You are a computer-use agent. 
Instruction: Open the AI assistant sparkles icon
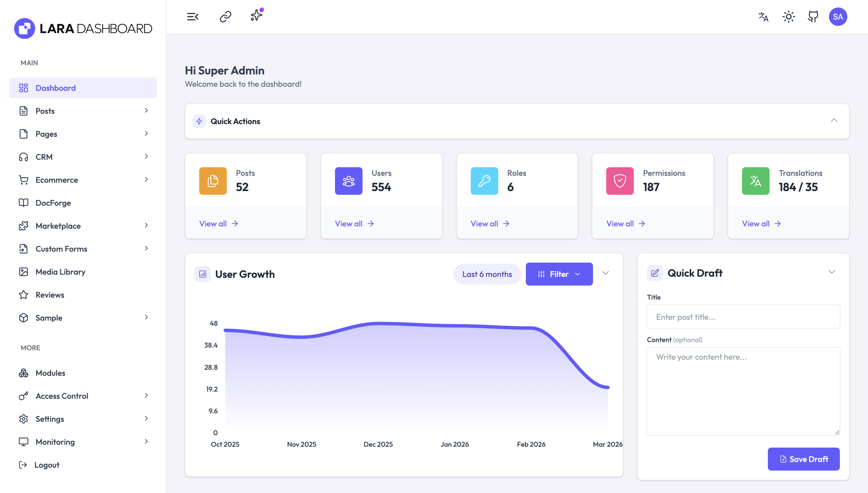(x=256, y=16)
